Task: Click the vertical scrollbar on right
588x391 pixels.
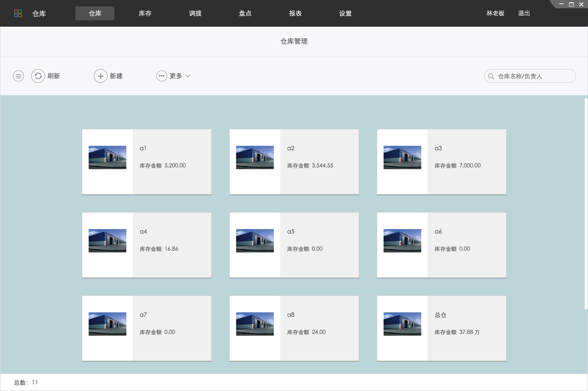Action: point(586,204)
